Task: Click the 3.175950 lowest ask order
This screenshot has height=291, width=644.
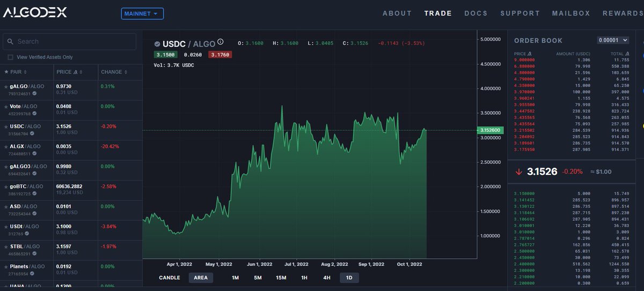Action: [x=573, y=150]
